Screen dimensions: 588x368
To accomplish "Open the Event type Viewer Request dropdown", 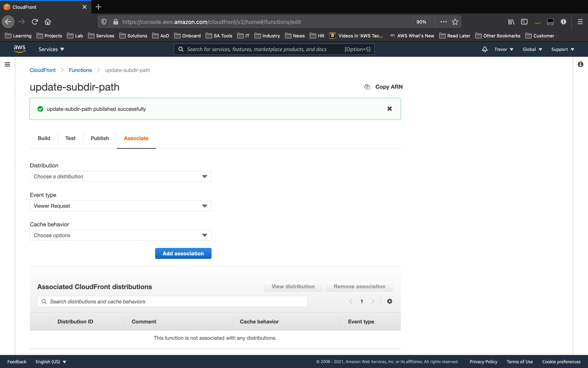I will click(120, 206).
